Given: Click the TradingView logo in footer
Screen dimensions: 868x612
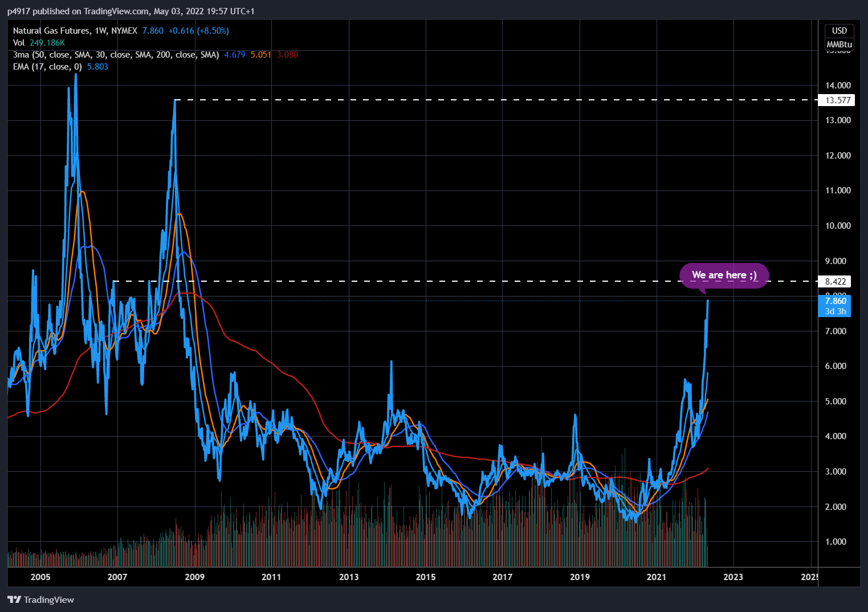Looking at the screenshot, I should point(41,599).
